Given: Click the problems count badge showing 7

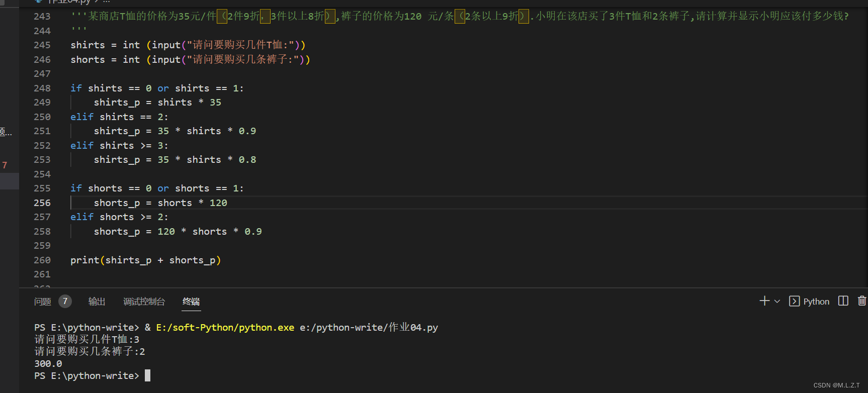Looking at the screenshot, I should pyautogui.click(x=65, y=302).
